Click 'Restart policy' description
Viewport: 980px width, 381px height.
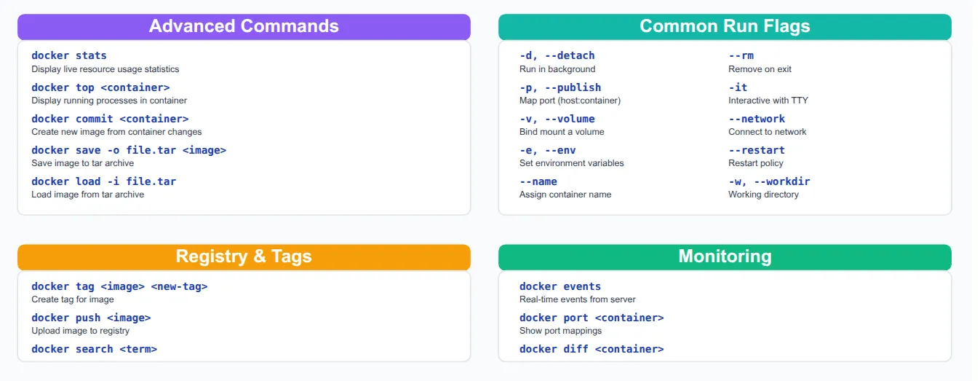(755, 163)
